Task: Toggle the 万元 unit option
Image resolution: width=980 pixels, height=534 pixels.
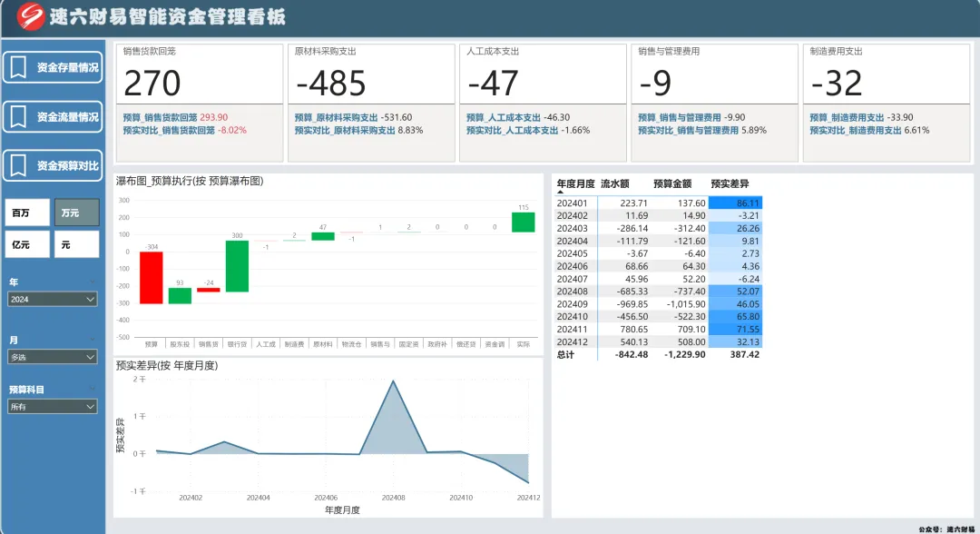Action: coord(76,213)
